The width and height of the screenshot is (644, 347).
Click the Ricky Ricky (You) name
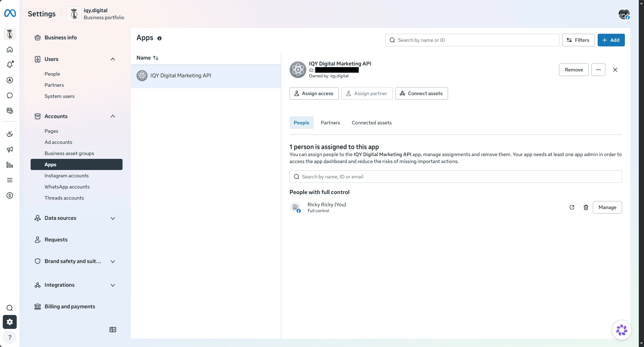[x=327, y=205]
